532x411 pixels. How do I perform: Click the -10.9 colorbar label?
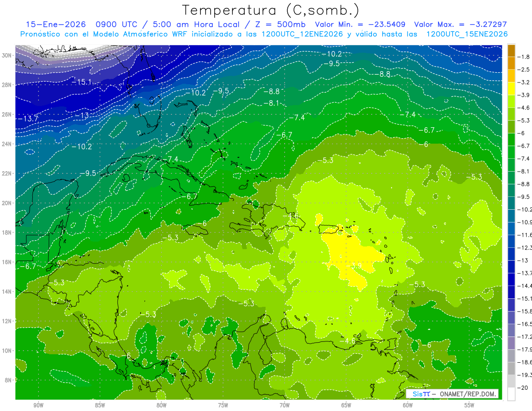pyautogui.click(x=526, y=222)
